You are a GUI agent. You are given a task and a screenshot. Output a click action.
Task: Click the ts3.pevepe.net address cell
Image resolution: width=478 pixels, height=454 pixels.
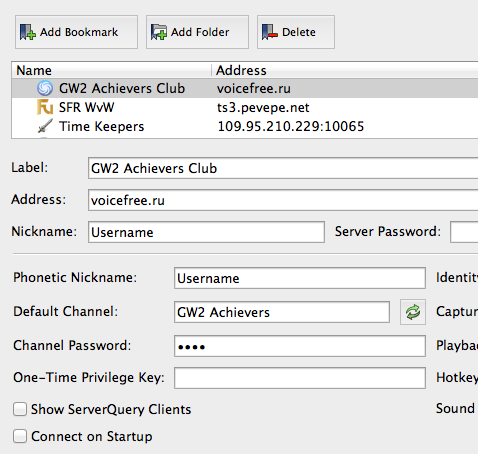pos(263,108)
